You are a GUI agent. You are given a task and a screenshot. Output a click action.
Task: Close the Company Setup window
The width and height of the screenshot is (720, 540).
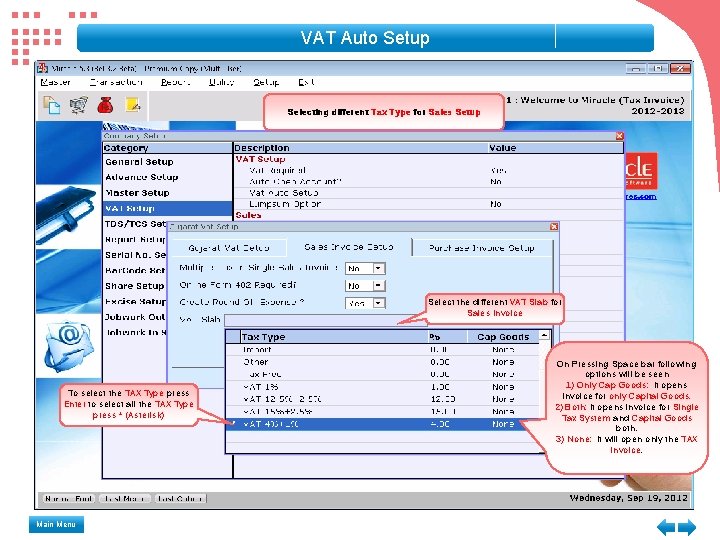click(619, 136)
